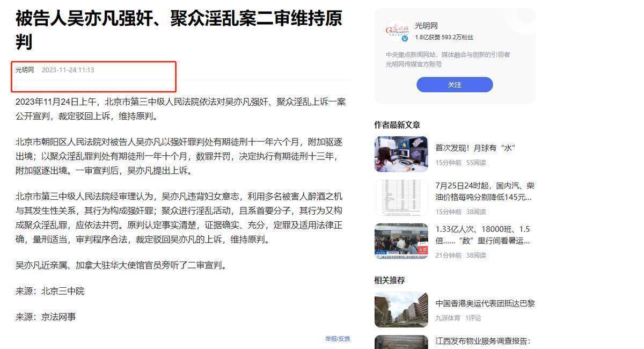Viewport: 644px width, 349px height.
Task: Click the 光明网 avatar logo
Action: point(398,31)
